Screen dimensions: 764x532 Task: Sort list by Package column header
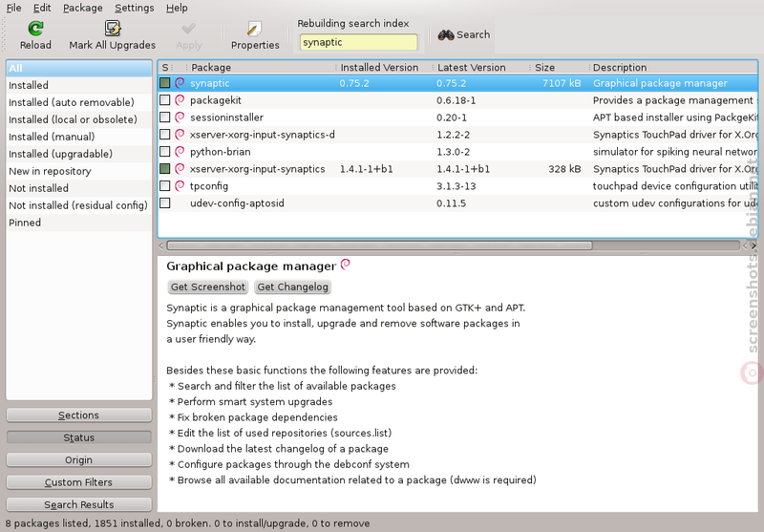261,67
